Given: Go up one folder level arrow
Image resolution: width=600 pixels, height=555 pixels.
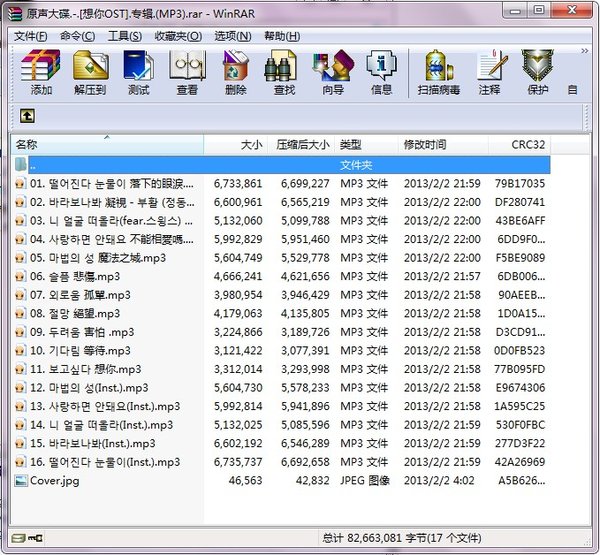Looking at the screenshot, I should point(27,116).
